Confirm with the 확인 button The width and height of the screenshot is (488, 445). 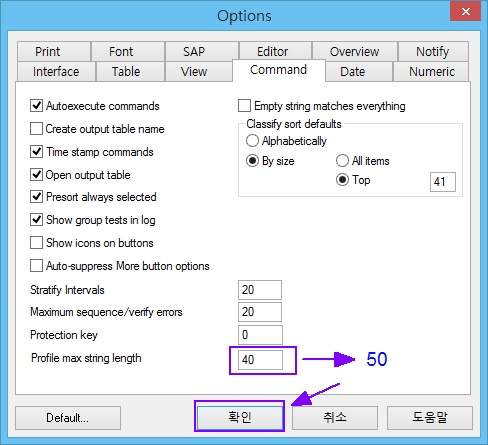(239, 417)
